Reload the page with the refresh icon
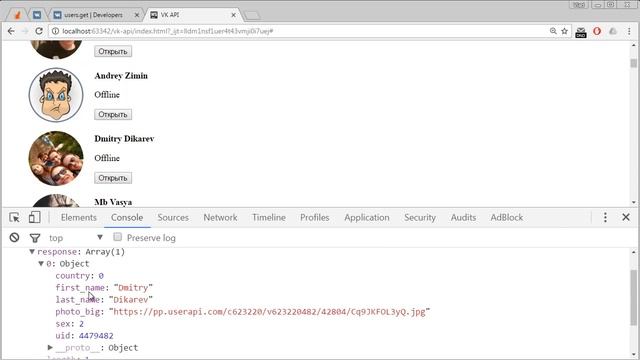Viewport: 640px width, 360px height. [x=39, y=31]
